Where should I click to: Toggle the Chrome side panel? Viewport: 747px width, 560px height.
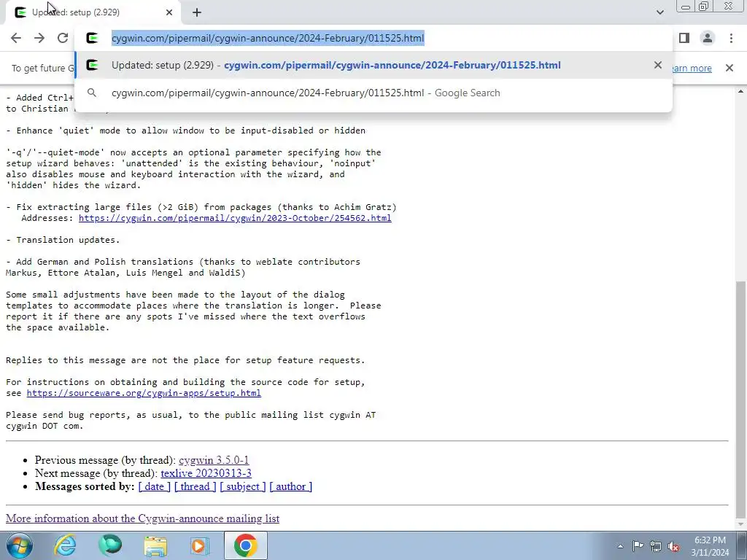click(x=684, y=38)
